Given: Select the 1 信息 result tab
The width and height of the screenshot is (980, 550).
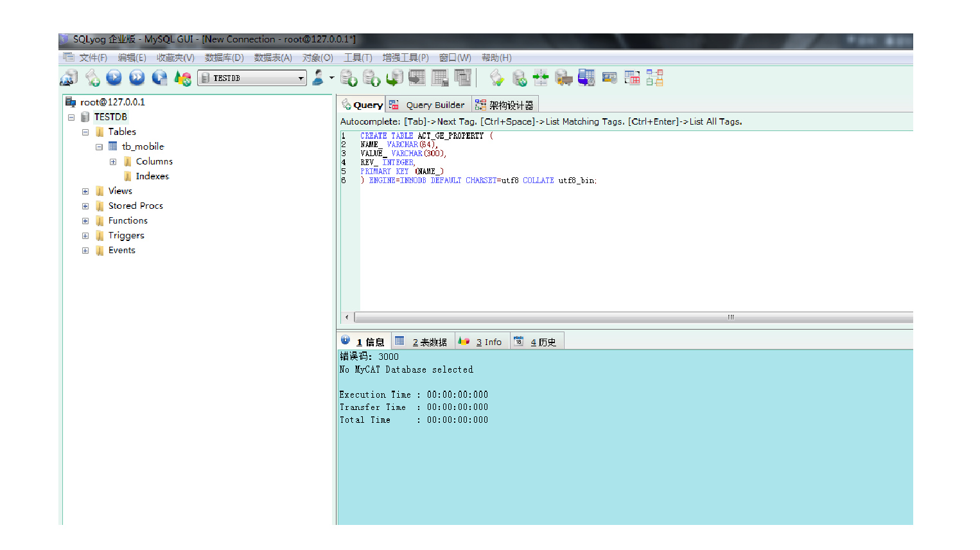Looking at the screenshot, I should pos(364,342).
